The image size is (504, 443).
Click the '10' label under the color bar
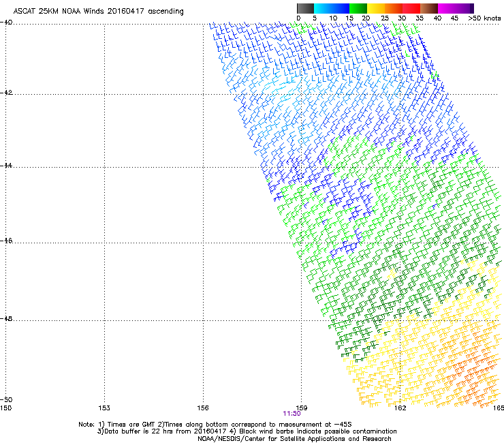point(333,18)
